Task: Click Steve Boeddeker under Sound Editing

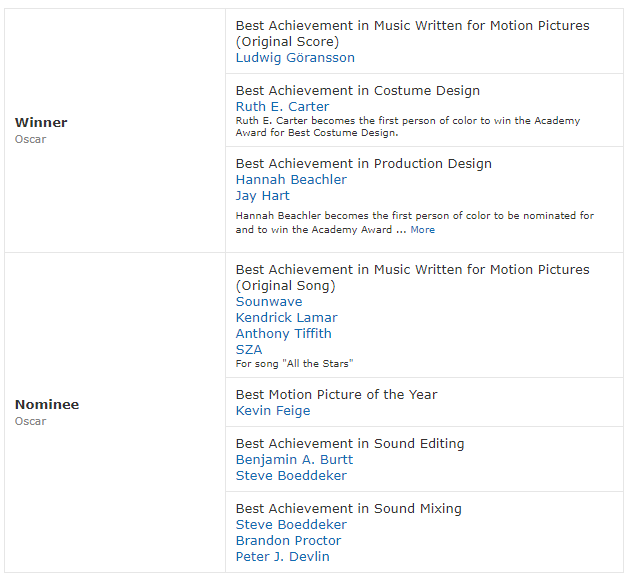Action: [x=291, y=476]
